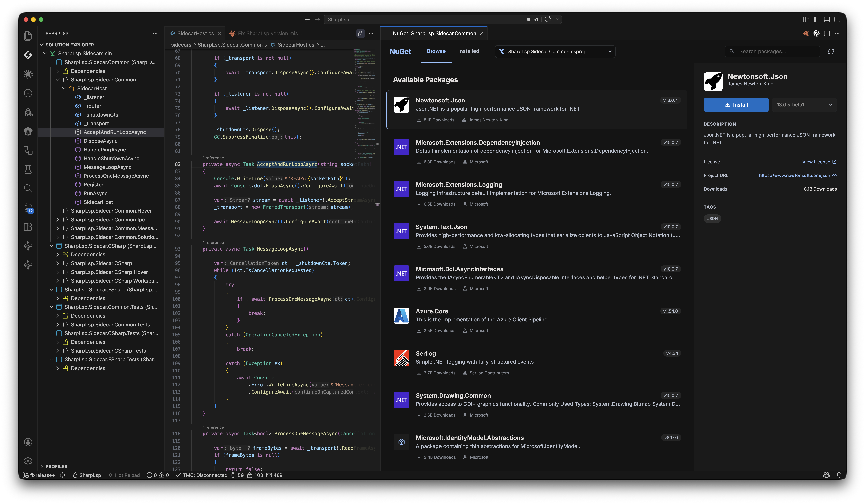Select the System.Text.Json package row

[537, 236]
